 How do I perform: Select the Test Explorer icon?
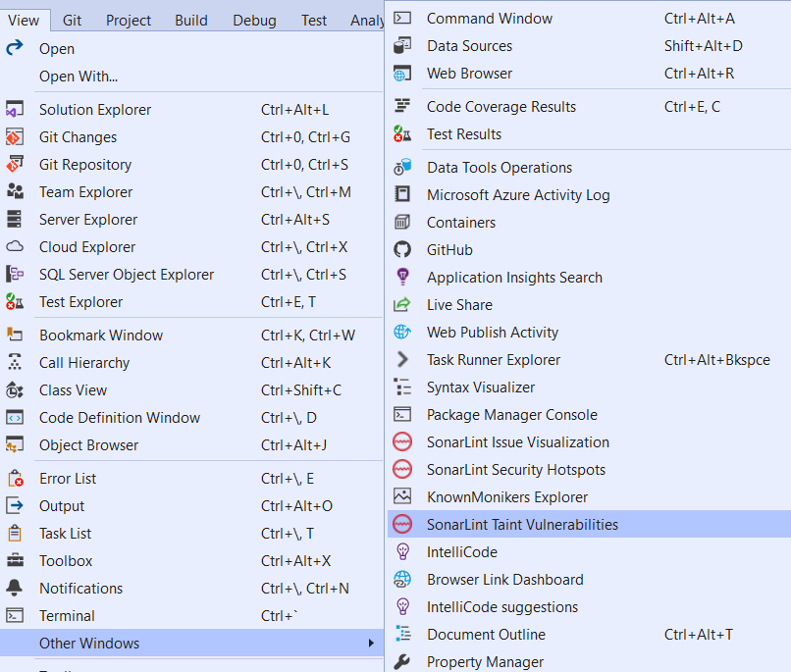click(x=14, y=301)
